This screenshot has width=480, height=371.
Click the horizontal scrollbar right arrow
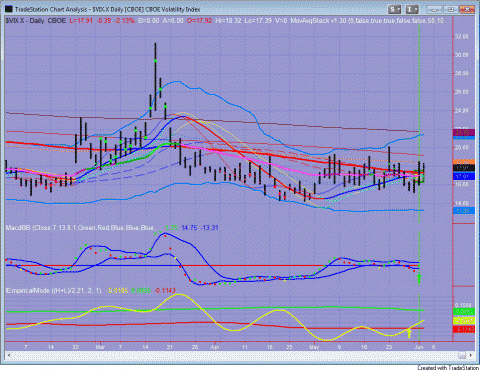tap(471, 355)
